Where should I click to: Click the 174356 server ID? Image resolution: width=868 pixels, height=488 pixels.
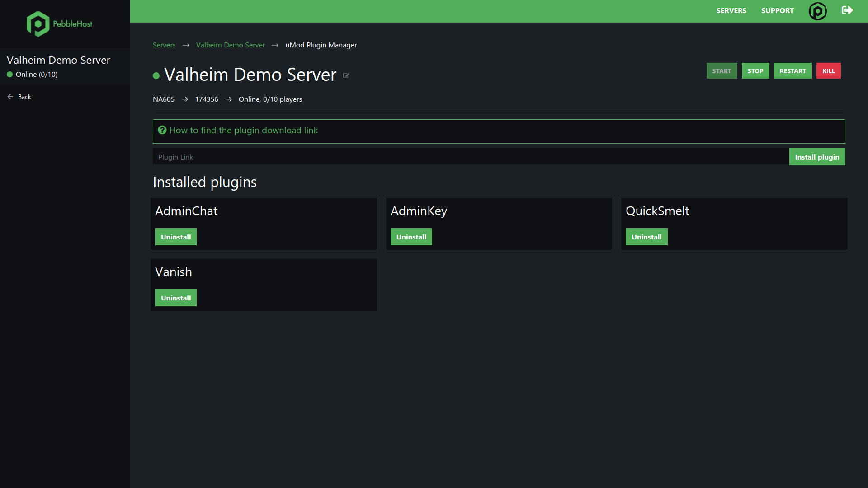click(x=207, y=99)
